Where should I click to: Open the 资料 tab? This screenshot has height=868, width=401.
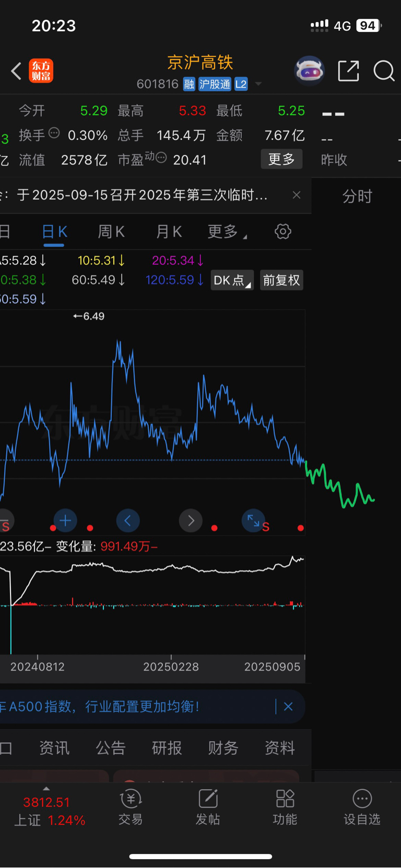280,748
